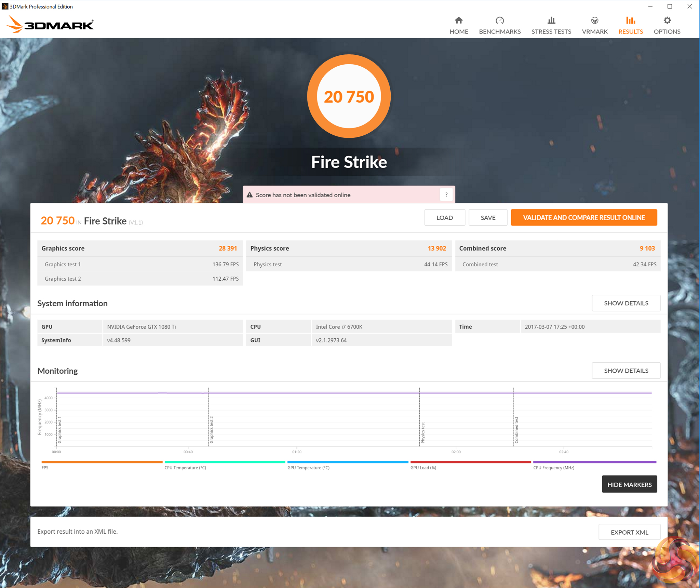Expand Monitoring section with Show Details
Screen dimensions: 700x588
pos(625,371)
